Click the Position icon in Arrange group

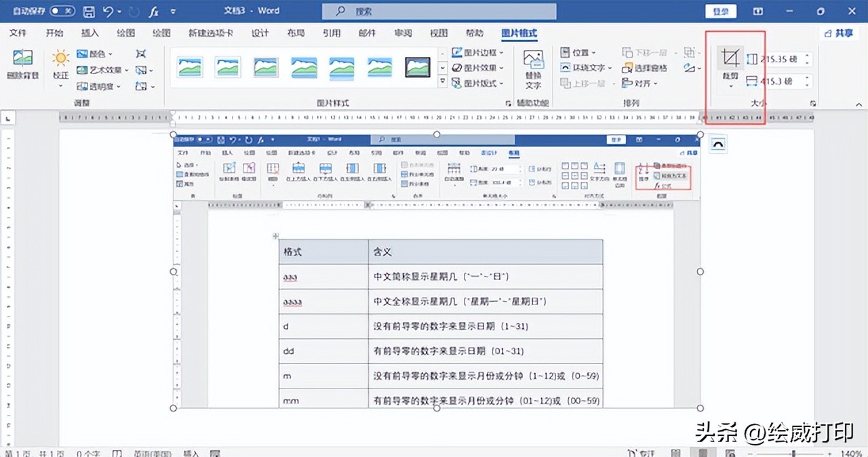click(x=565, y=52)
